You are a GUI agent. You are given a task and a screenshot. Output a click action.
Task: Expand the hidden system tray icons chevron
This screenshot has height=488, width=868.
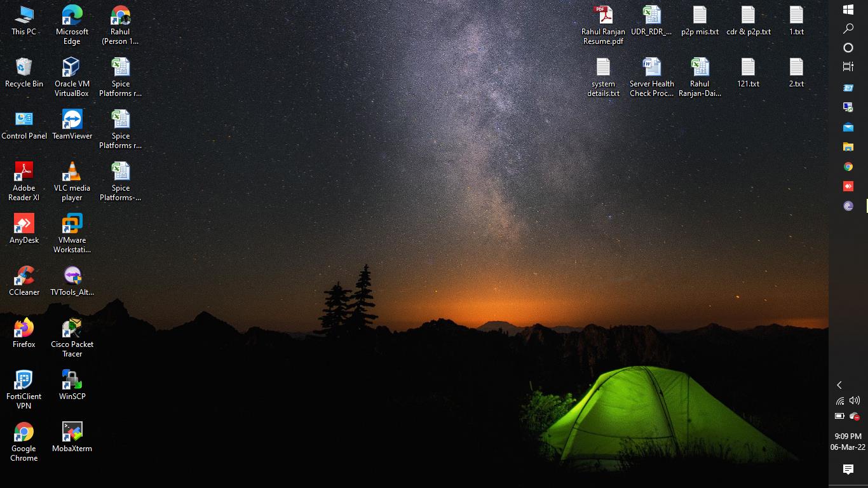pyautogui.click(x=839, y=385)
